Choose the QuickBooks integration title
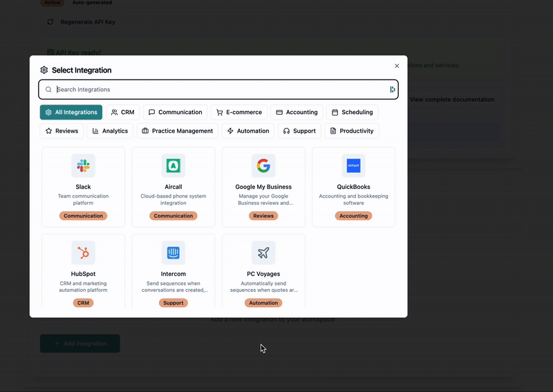 [x=353, y=187]
